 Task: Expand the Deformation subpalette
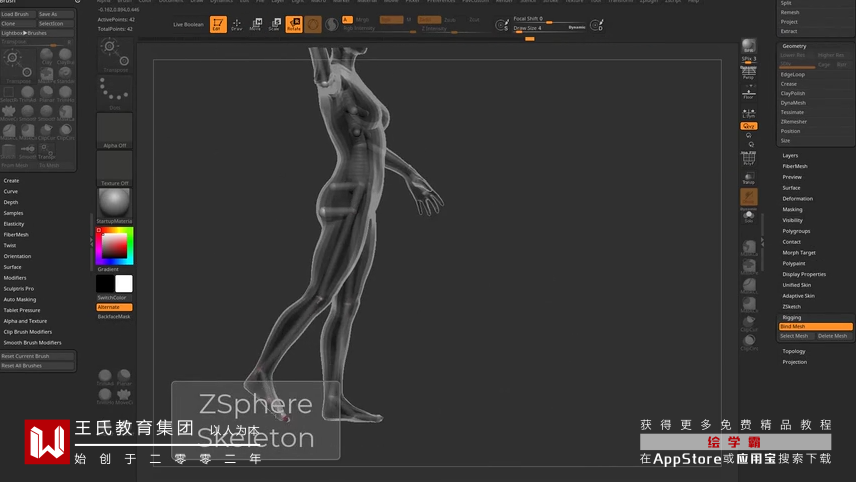coord(798,199)
